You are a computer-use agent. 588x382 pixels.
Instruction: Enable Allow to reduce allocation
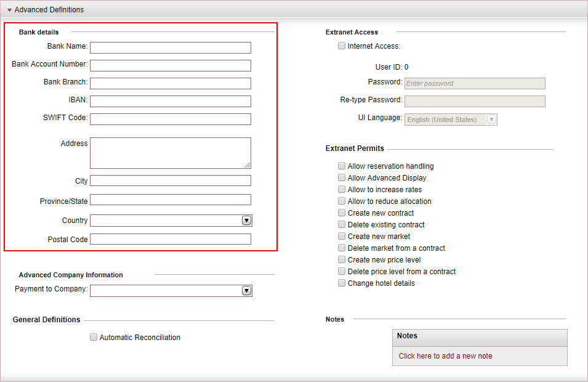click(x=342, y=201)
